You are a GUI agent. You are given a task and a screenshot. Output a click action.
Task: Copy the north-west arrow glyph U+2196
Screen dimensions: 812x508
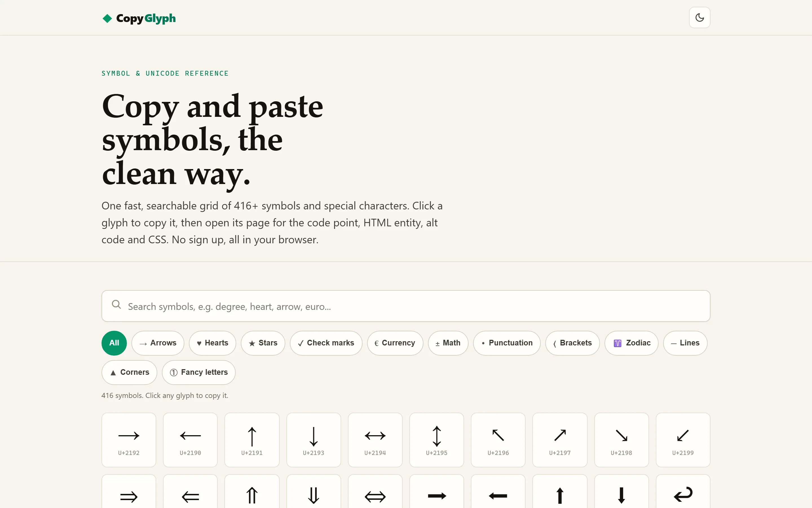498,440
